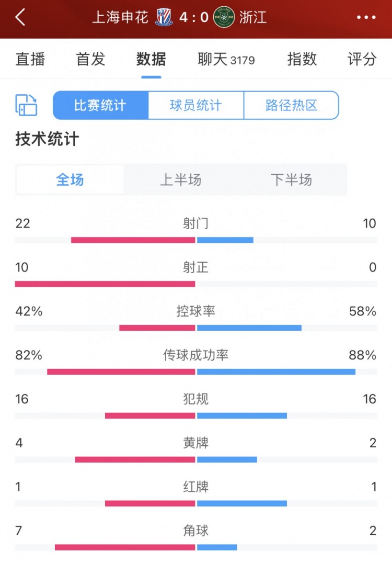Select the 路径热区 segment
The width and height of the screenshot is (392, 563).
[291, 105]
